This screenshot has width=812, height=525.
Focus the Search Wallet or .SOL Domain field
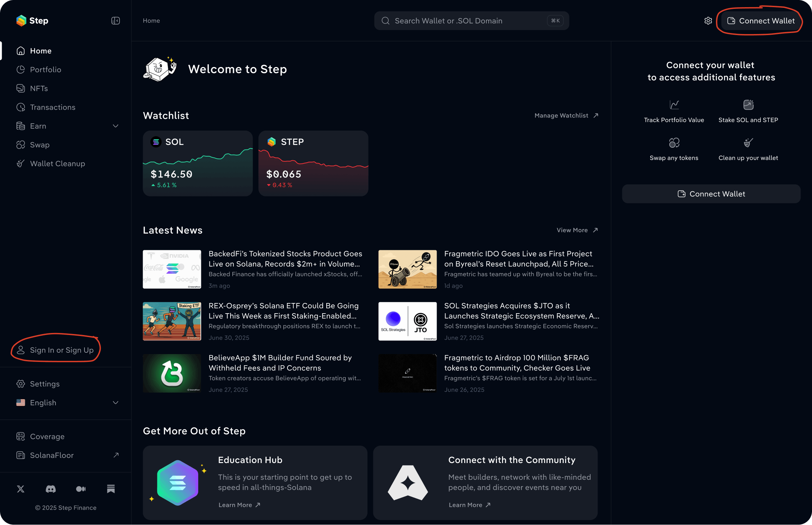[471, 21]
